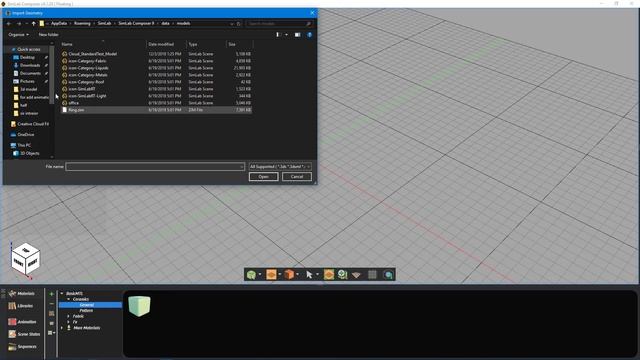
Task: Open the Scene States panel tab
Action: 24,334
